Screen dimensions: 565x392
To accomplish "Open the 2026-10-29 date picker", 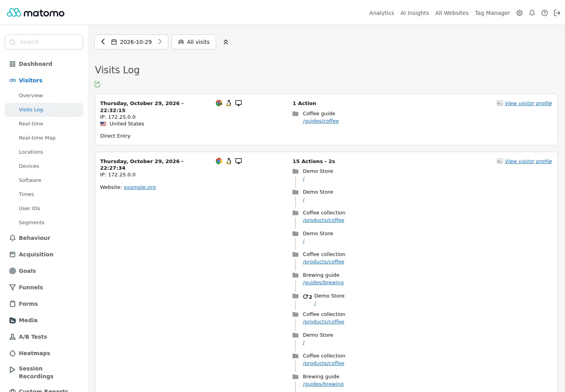I will coord(131,42).
